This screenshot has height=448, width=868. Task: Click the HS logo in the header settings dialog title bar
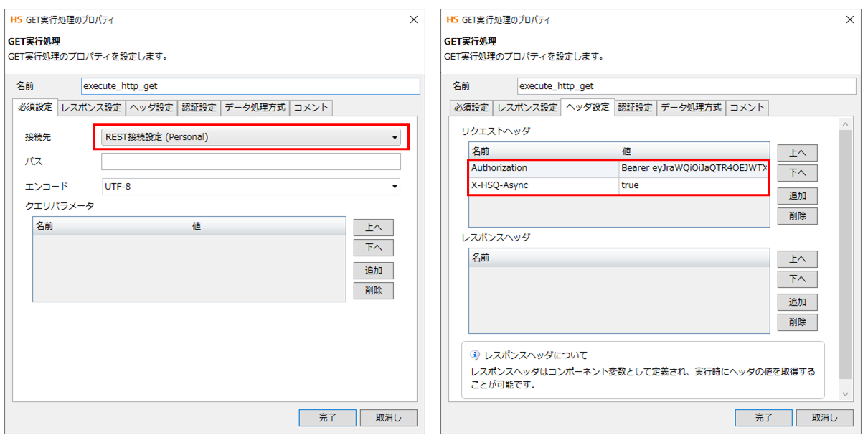tap(453, 19)
